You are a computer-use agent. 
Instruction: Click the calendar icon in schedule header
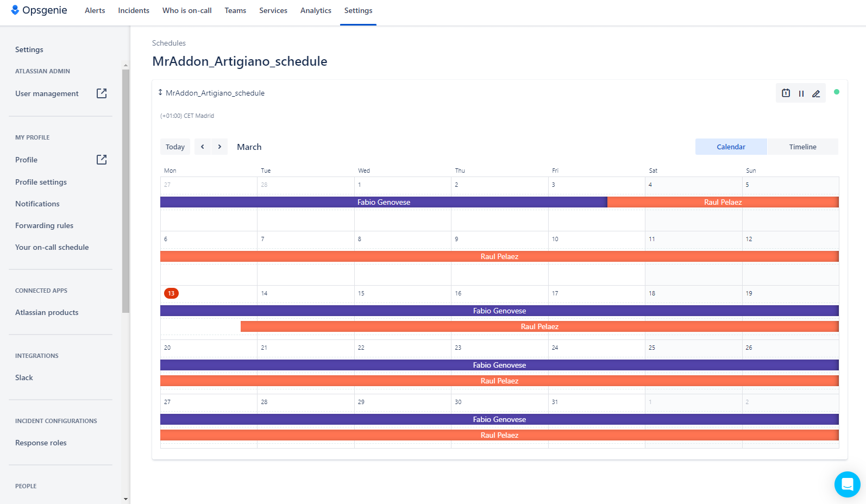[786, 93]
